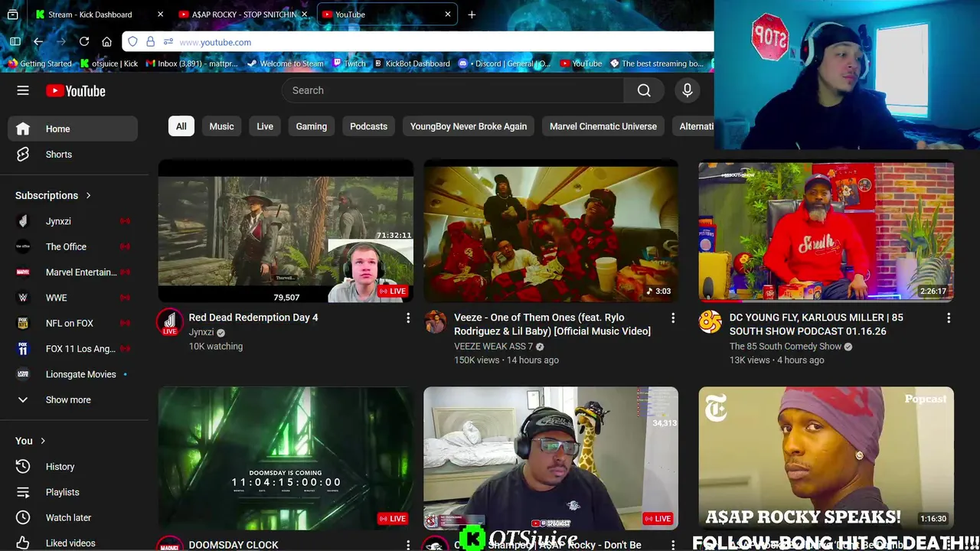Screen dimensions: 980x551
Task: Click Jynxzi channel avatar under video
Action: point(169,322)
